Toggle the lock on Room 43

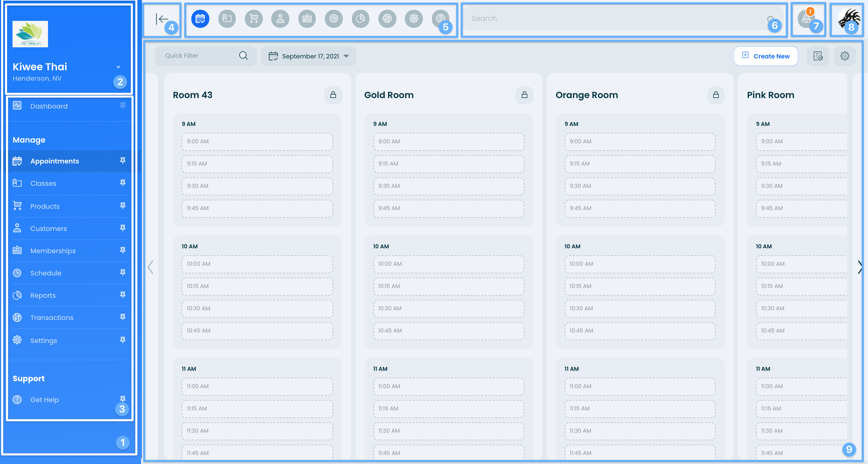pyautogui.click(x=333, y=95)
